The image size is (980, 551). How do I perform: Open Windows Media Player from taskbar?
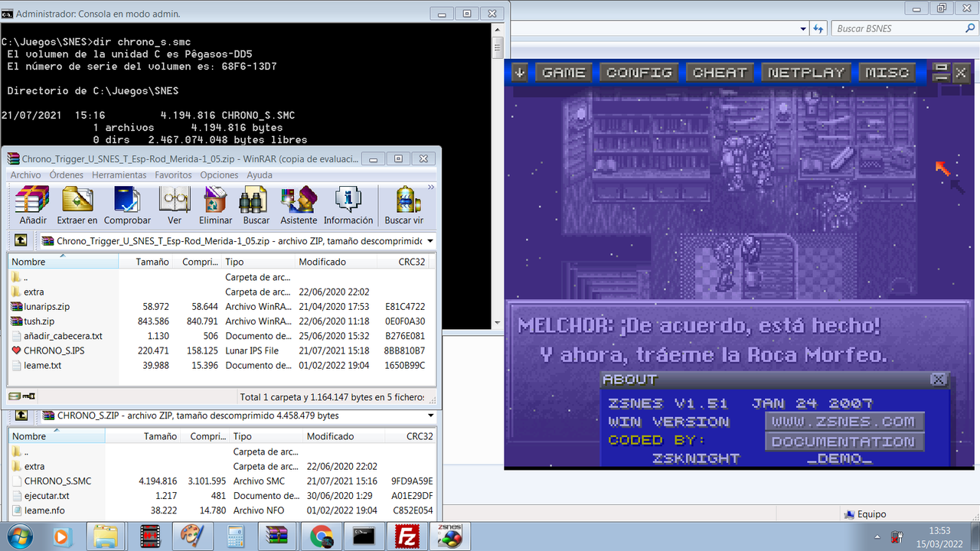coord(61,537)
